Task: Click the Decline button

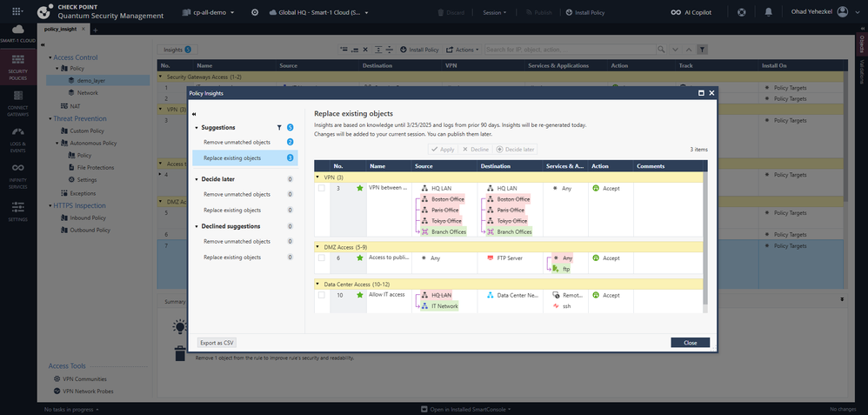Action: (x=476, y=150)
